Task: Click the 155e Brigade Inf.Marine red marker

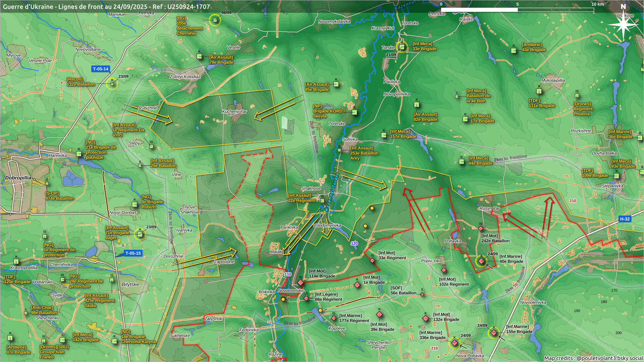Action: tap(493, 333)
